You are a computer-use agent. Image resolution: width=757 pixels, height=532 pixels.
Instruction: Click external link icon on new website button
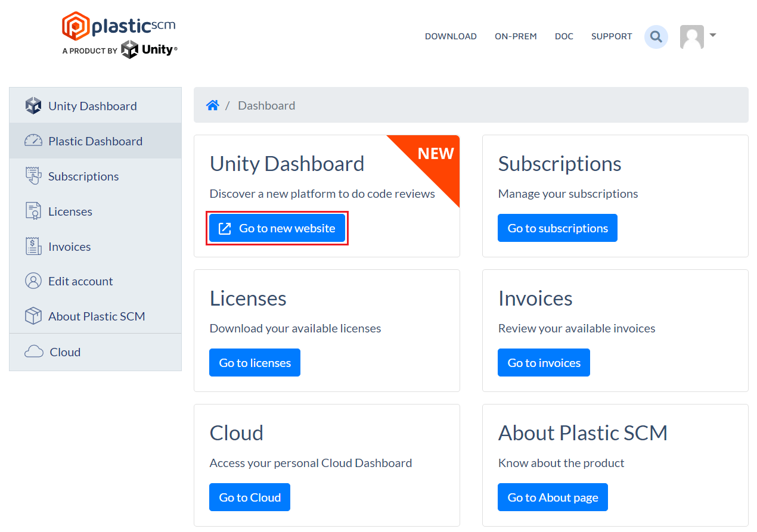pos(225,228)
